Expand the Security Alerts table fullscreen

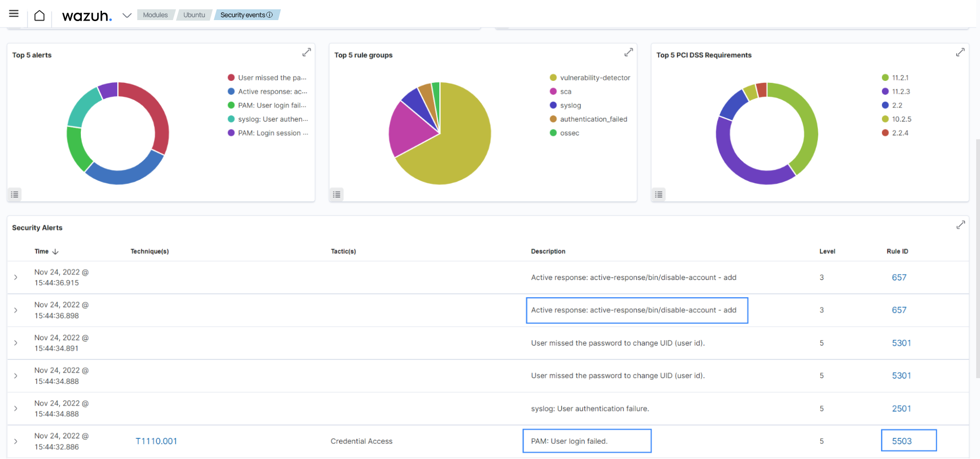pos(960,225)
